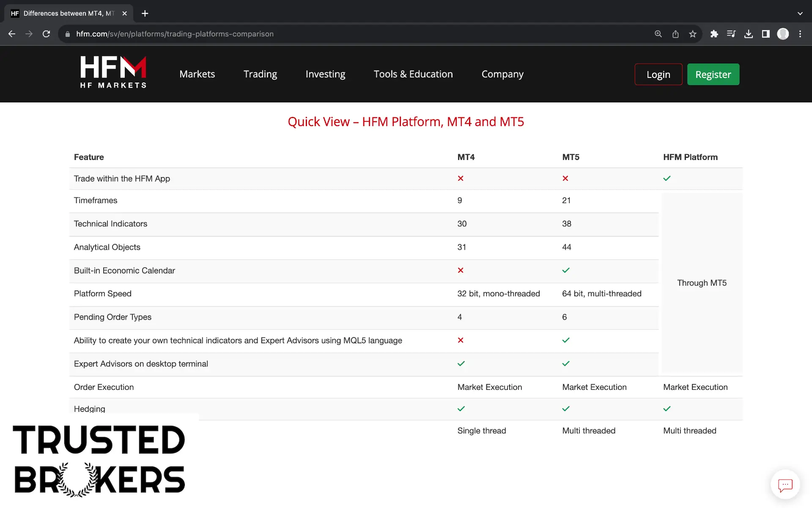The image size is (812, 508).
Task: Open the live chat bubble icon
Action: (785, 485)
